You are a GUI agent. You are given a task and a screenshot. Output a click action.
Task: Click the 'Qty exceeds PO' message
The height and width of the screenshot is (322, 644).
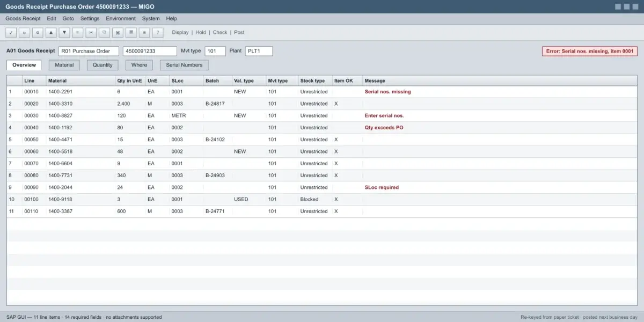point(384,128)
